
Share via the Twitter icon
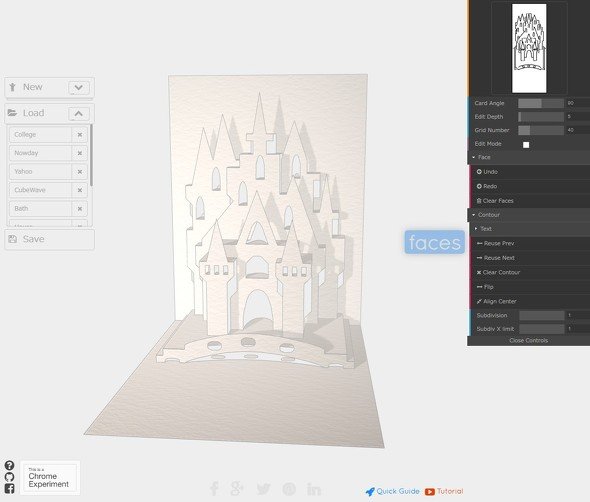[263, 489]
